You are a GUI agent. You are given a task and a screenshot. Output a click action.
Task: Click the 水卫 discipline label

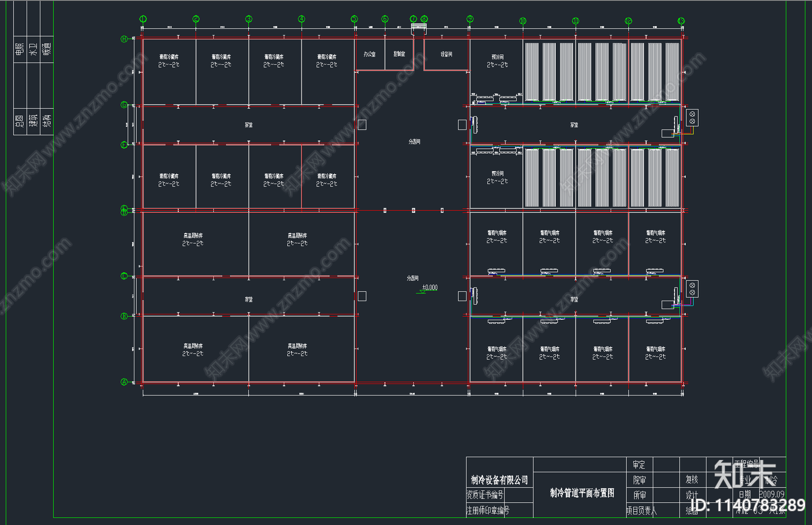coord(33,49)
